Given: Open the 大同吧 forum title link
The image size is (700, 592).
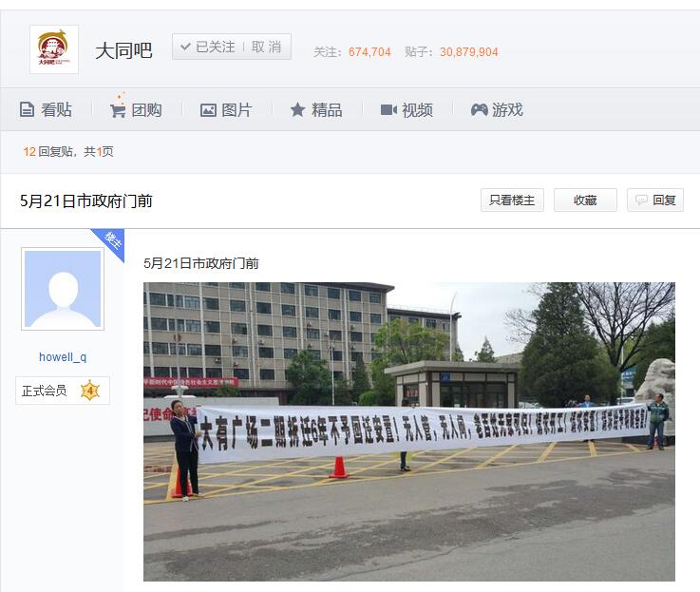Looking at the screenshot, I should tap(123, 50).
